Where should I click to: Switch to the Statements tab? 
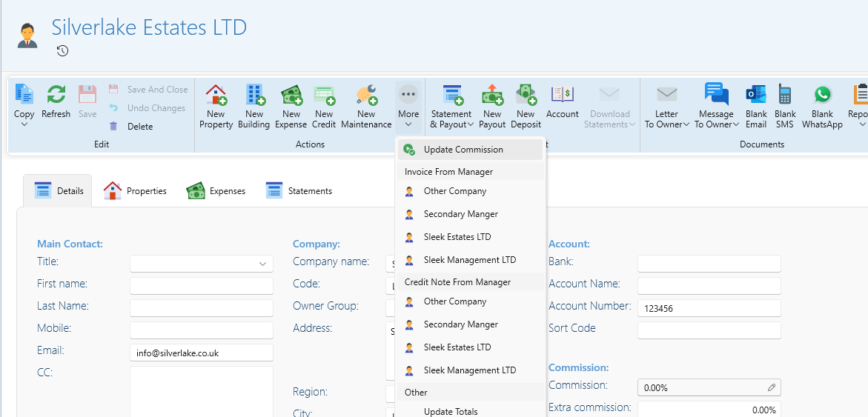point(299,191)
